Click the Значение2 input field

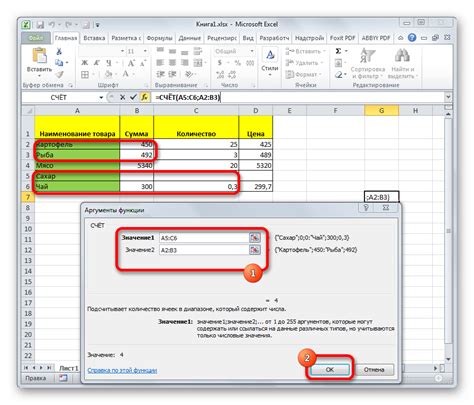click(x=204, y=250)
